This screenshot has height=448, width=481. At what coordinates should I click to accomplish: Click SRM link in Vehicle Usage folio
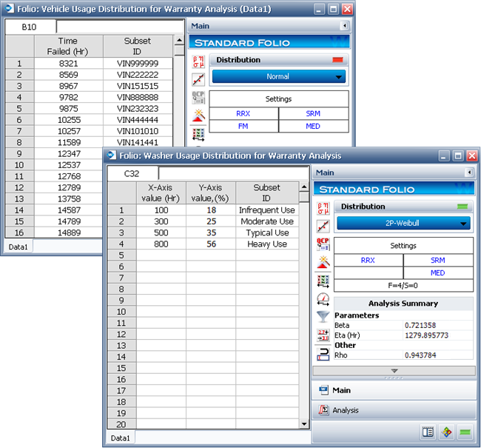point(313,113)
